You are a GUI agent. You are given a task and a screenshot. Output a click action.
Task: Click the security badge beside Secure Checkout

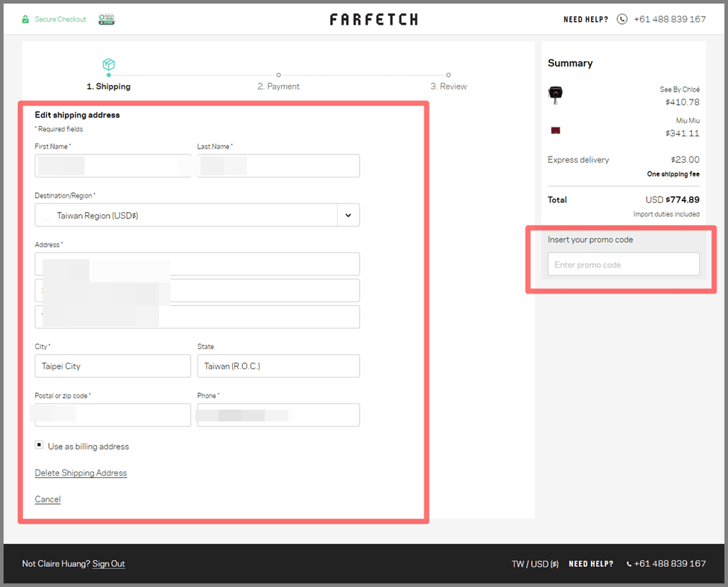[x=107, y=19]
